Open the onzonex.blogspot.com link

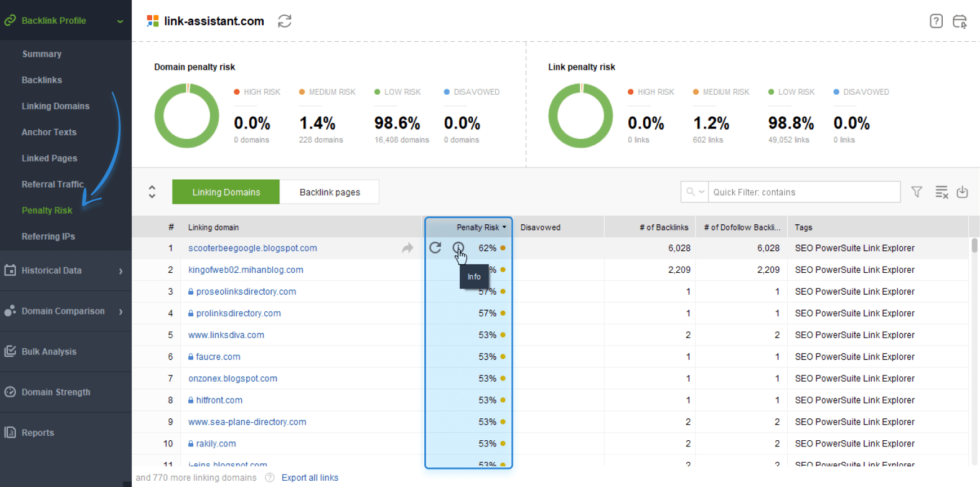(x=233, y=378)
